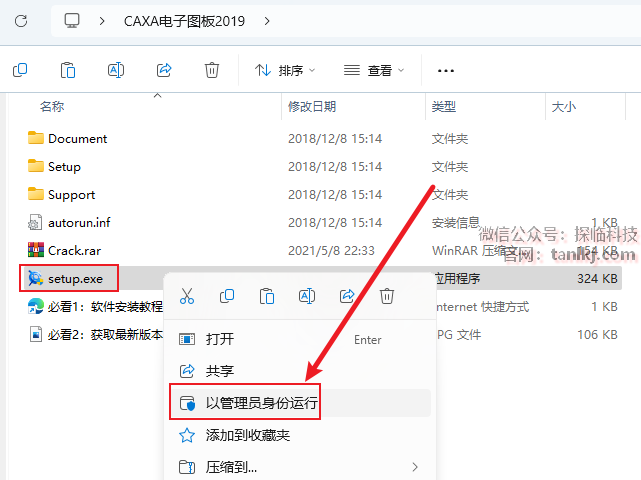This screenshot has width=641, height=480.
Task: Open the 排序 sort dropdown
Action: click(285, 70)
